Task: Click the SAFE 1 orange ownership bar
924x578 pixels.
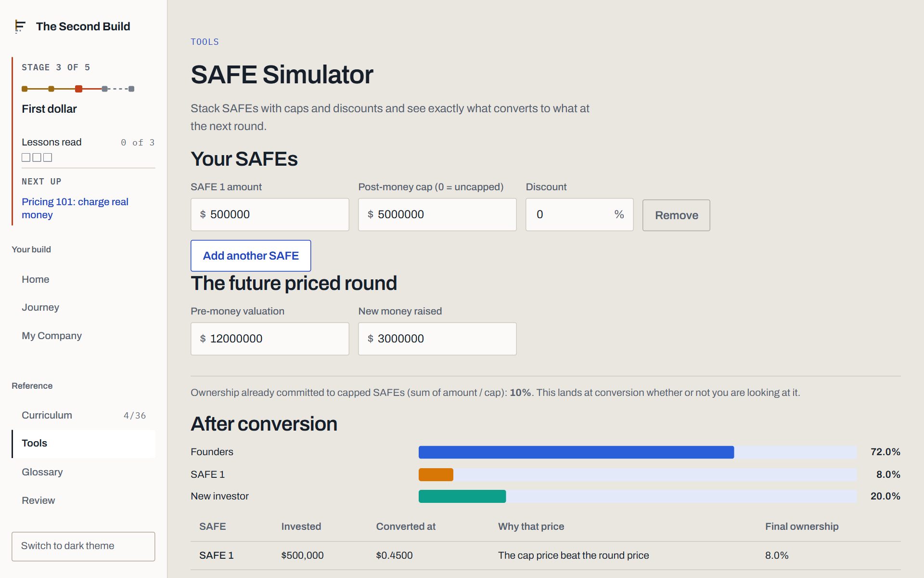Action: [436, 474]
